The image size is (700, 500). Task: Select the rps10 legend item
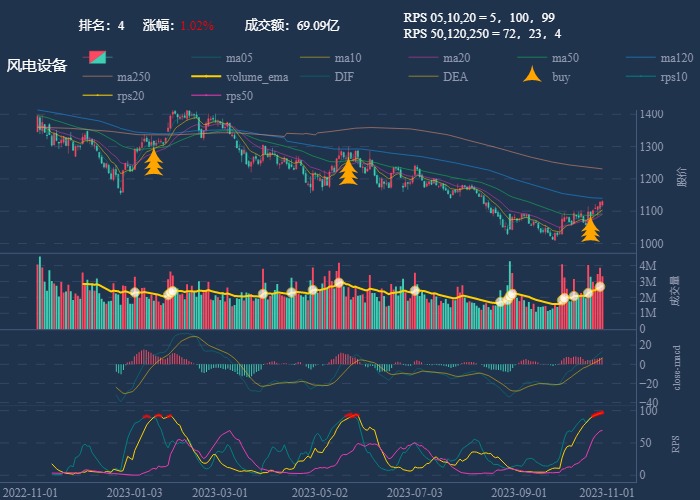click(x=673, y=77)
